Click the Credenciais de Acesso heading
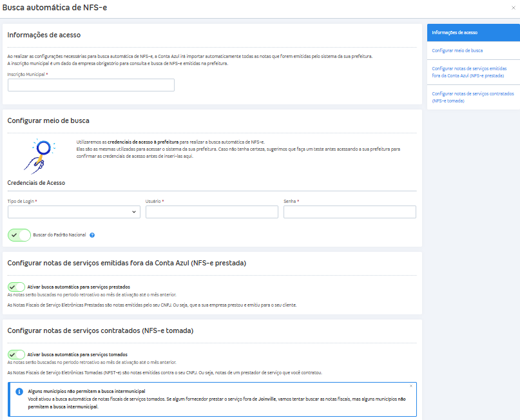Screen dimensions: 520x420 click(x=36, y=183)
